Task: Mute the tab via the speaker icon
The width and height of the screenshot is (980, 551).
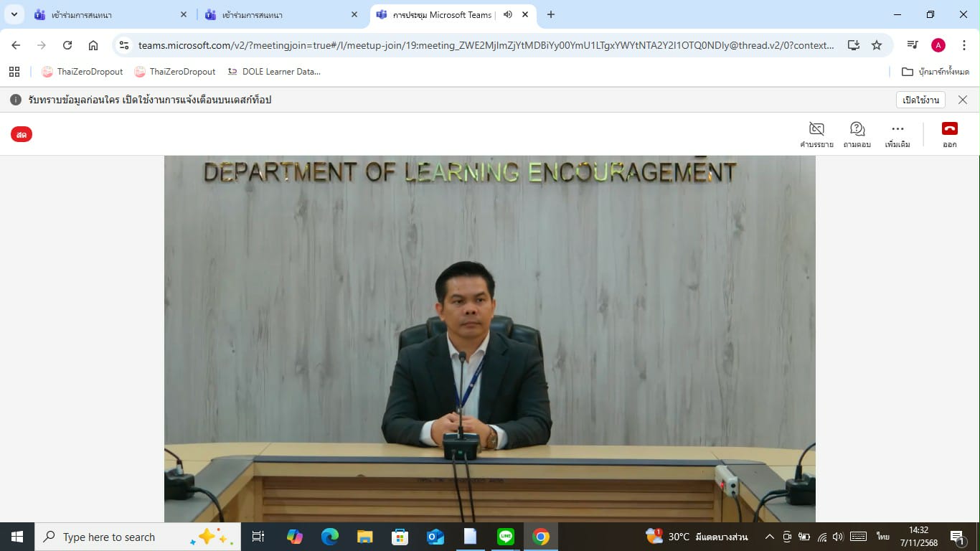Action: coord(508,14)
